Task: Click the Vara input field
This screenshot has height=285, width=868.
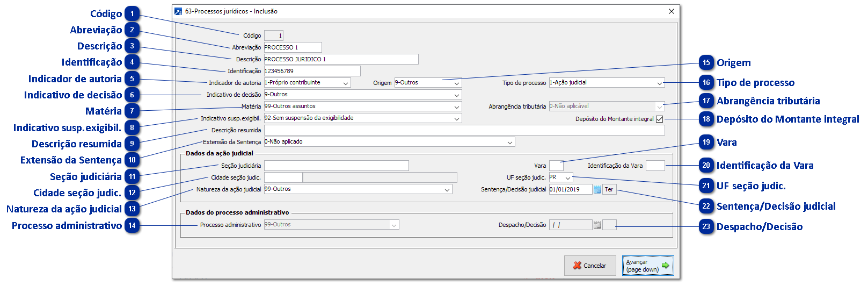Action: point(557,166)
